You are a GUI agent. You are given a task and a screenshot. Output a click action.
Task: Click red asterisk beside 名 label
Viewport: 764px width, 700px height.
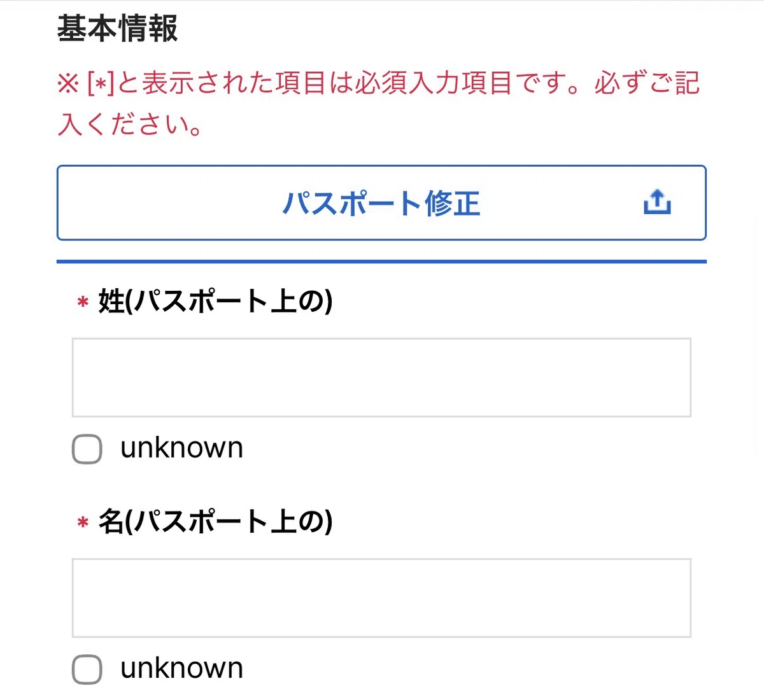coord(83,523)
